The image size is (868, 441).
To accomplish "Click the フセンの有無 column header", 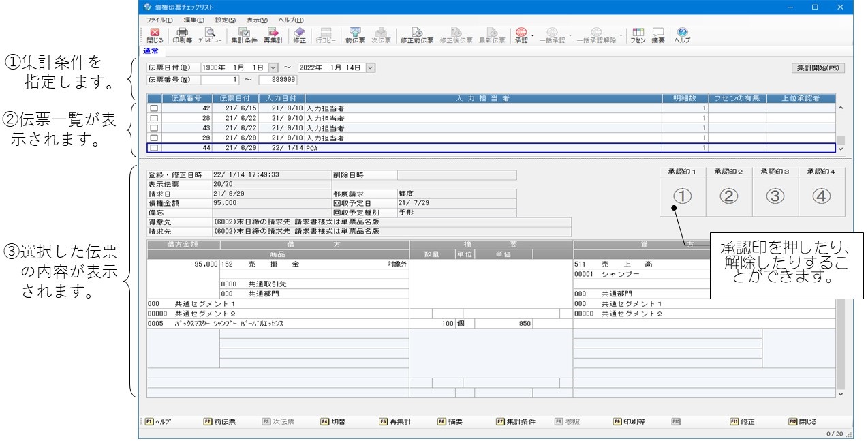I will [x=737, y=99].
